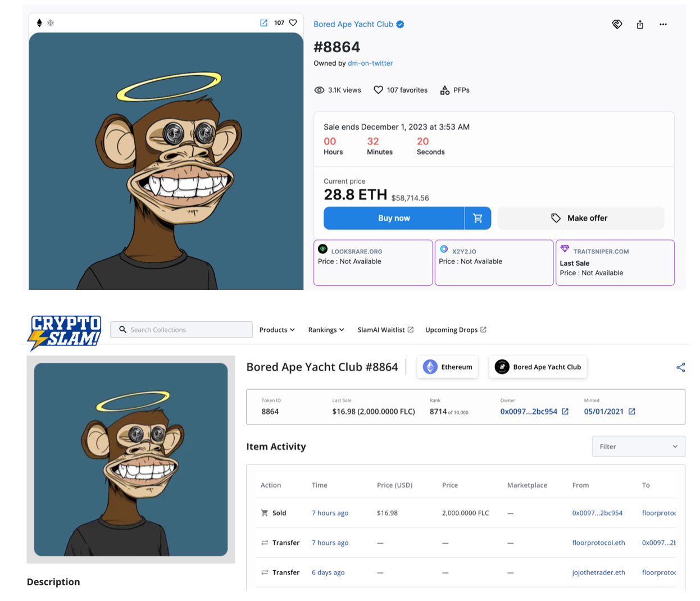Expand the Rankings dropdown menu
Viewport: 700px width, 601px height.
[x=326, y=330]
